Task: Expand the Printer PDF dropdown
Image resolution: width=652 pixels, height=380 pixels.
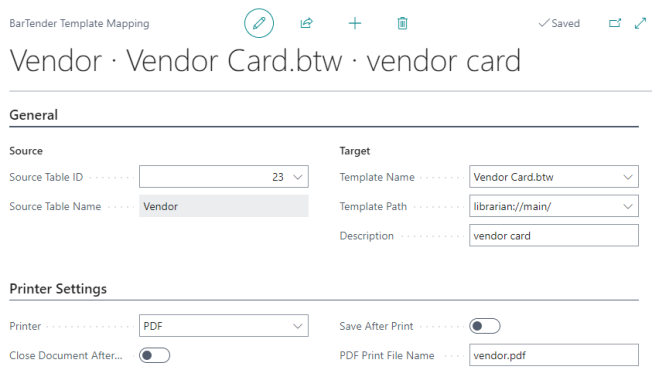Action: pyautogui.click(x=224, y=326)
